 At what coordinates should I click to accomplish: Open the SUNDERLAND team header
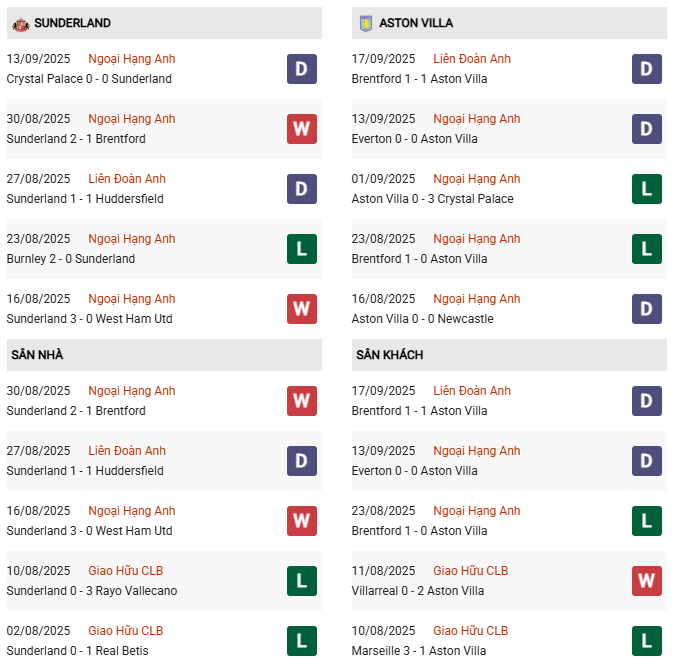pyautogui.click(x=164, y=23)
